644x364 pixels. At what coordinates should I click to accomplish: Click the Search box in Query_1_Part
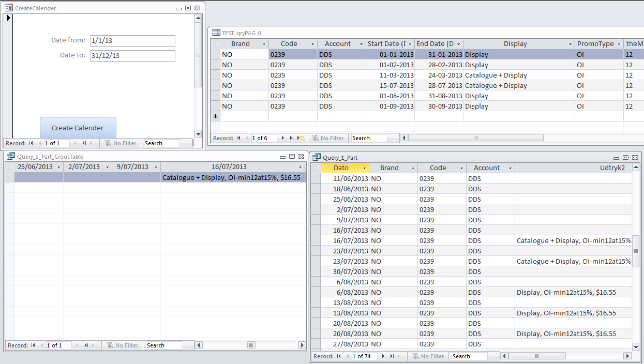tap(468, 356)
